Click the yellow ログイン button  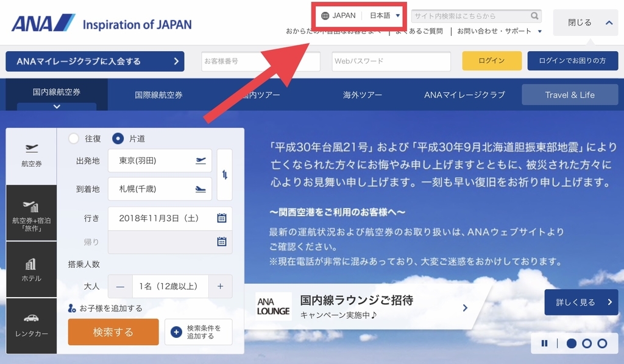492,61
